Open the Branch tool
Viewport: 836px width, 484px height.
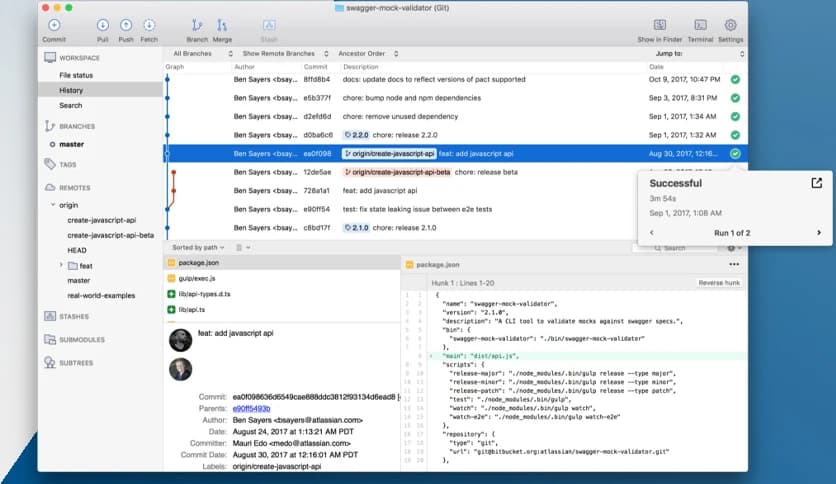tap(197, 25)
